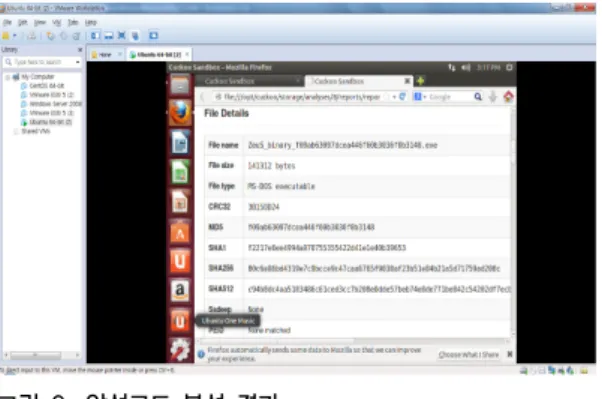
Task: Collapse the My Computer tree node
Action: click(8, 77)
